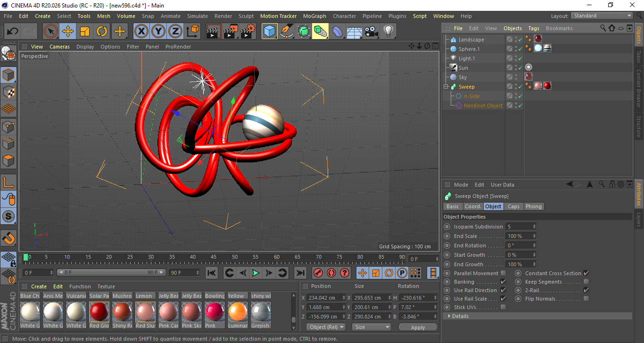This screenshot has height=343, width=644.
Task: Toggle the coordinate system icon
Action: coord(192,32)
